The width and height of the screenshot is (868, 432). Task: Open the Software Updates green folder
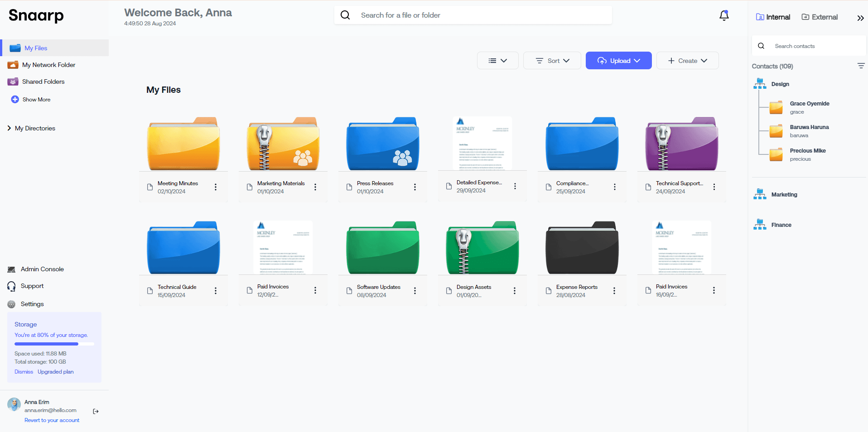[x=383, y=247]
